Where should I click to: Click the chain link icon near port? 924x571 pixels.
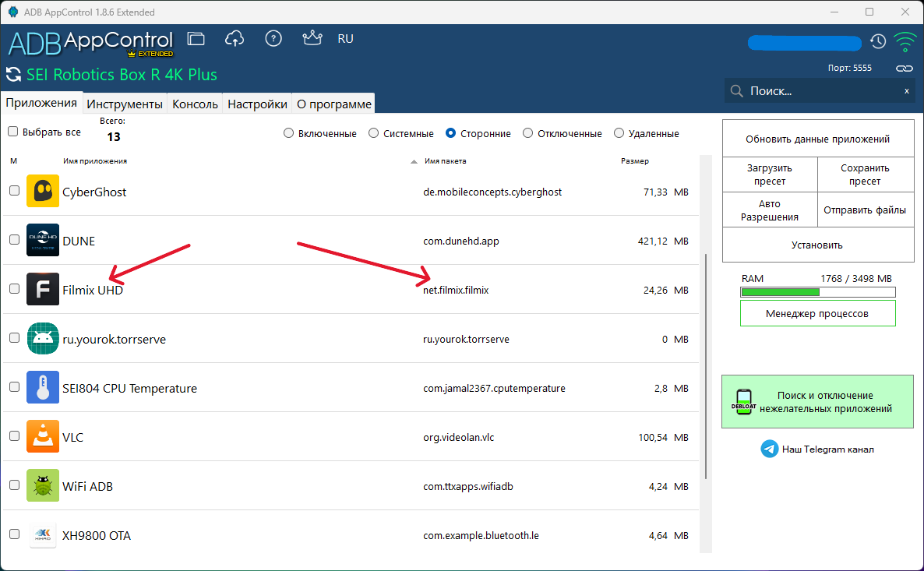tap(905, 69)
